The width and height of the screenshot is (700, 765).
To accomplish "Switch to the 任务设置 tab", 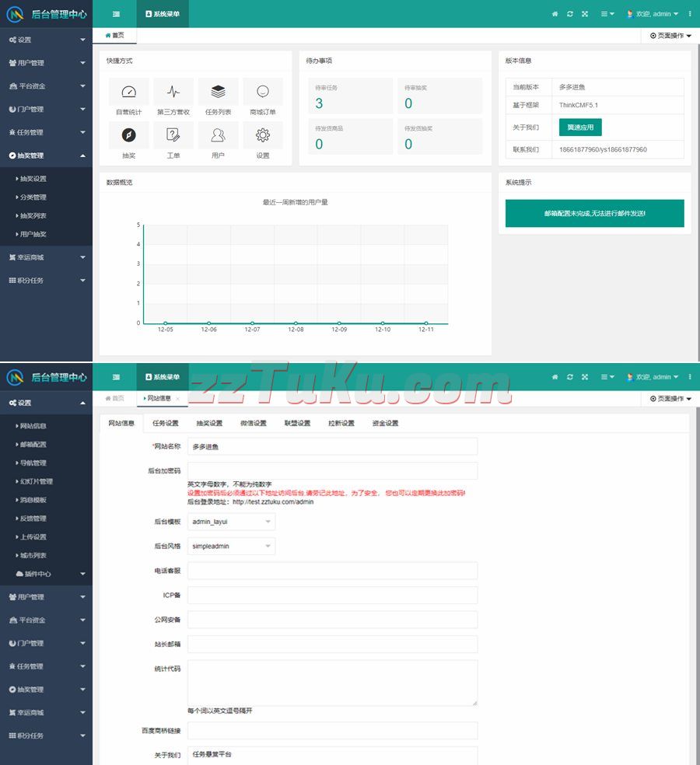I will tap(165, 424).
